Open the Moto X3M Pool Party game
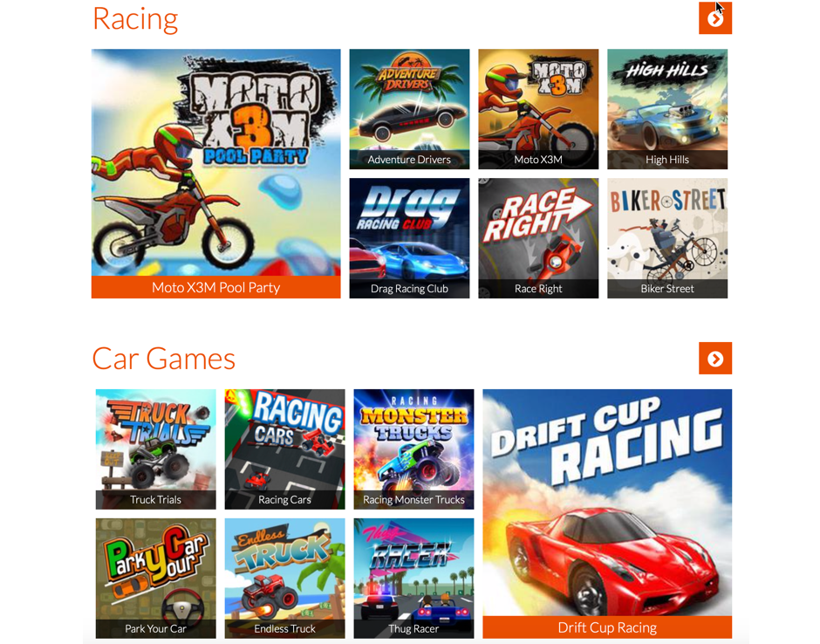 216,174
